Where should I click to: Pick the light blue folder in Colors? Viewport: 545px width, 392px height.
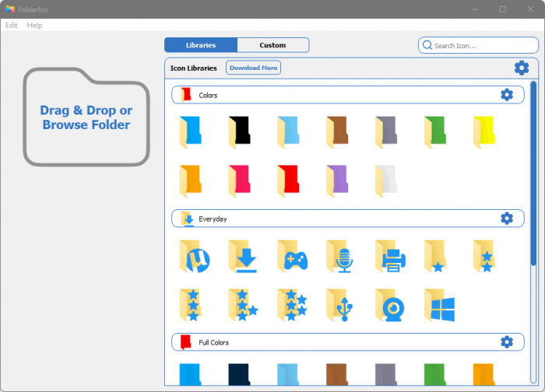point(289,132)
